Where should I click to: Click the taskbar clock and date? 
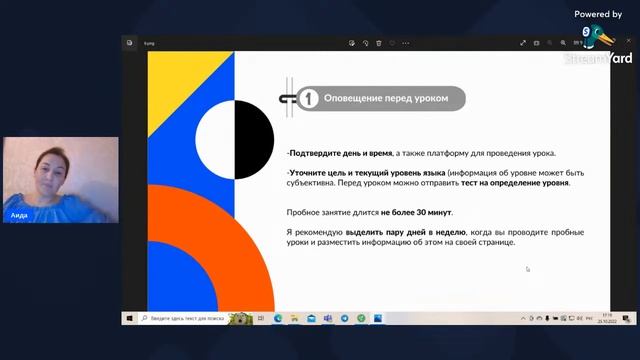pos(607,318)
